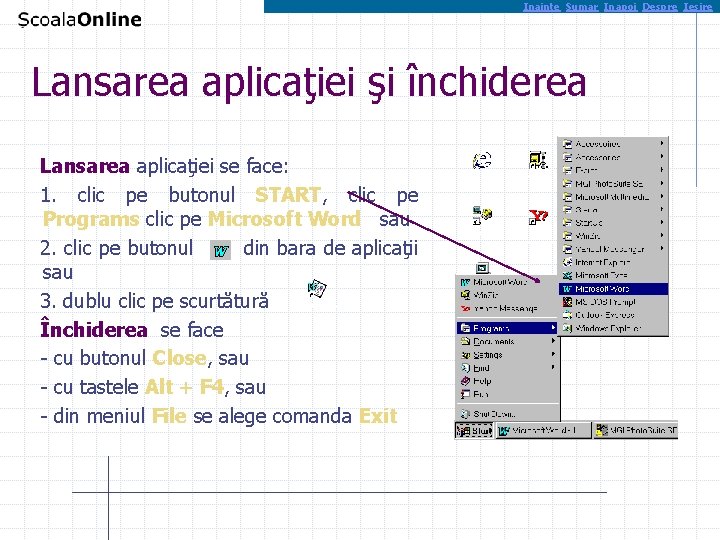Click WinZip at top of Start menu
720x540 pixels.
pyautogui.click(x=507, y=295)
